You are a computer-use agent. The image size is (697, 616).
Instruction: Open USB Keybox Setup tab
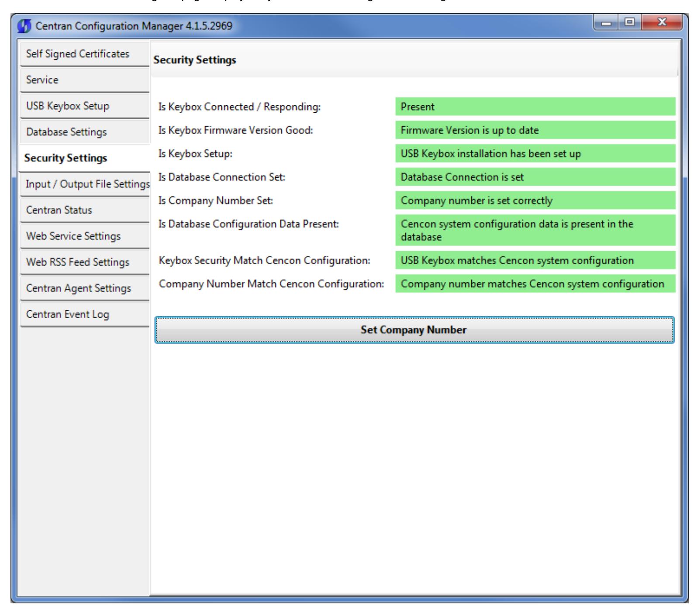point(85,106)
